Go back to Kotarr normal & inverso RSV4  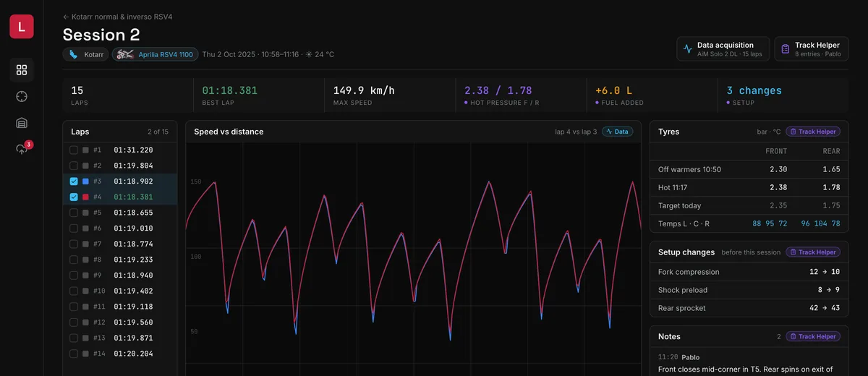pos(117,17)
